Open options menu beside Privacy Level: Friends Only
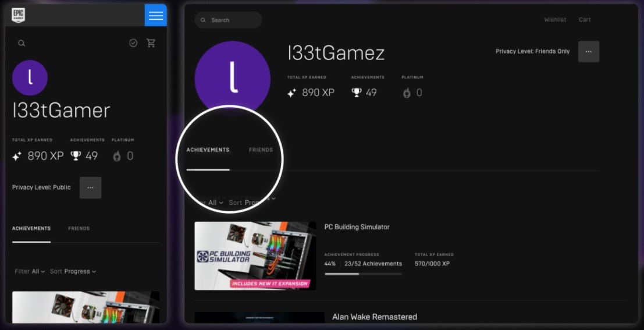 588,51
